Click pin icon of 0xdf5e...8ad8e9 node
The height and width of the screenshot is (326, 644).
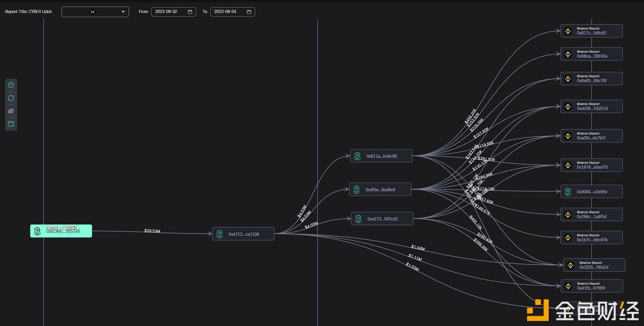point(356,190)
